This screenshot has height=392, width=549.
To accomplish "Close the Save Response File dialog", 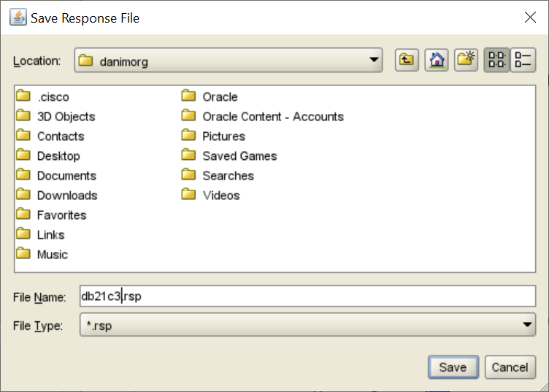I will pyautogui.click(x=530, y=18).
